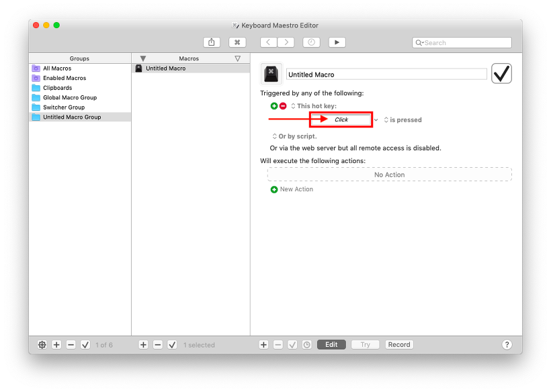
Task: Toggle selected macro enabled checkmark button
Action: click(172, 345)
